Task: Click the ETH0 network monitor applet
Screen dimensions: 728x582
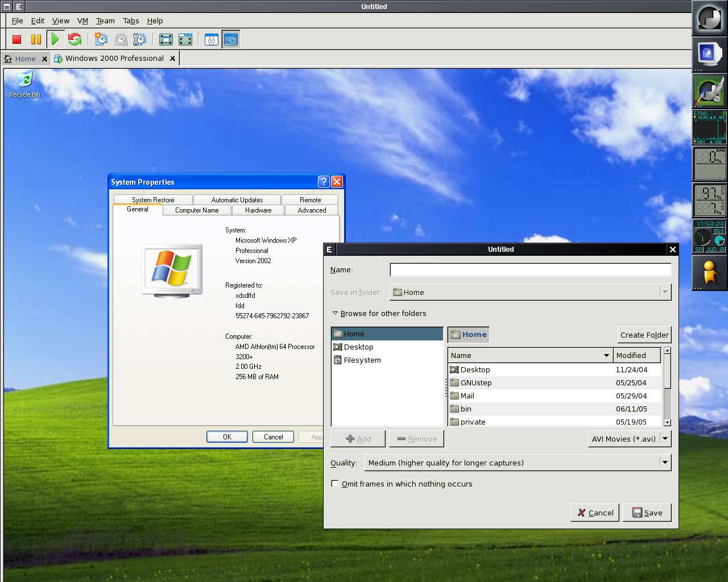Action: tap(709, 127)
